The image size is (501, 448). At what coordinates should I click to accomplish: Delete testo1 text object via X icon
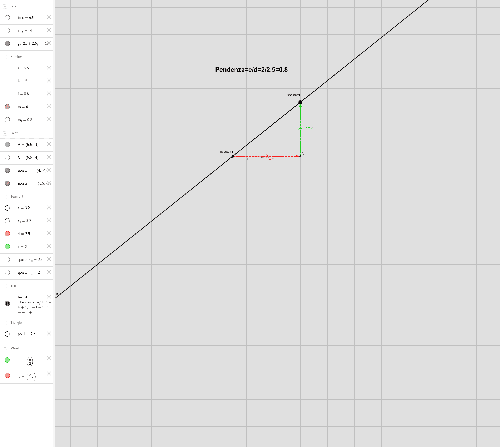pos(49,297)
